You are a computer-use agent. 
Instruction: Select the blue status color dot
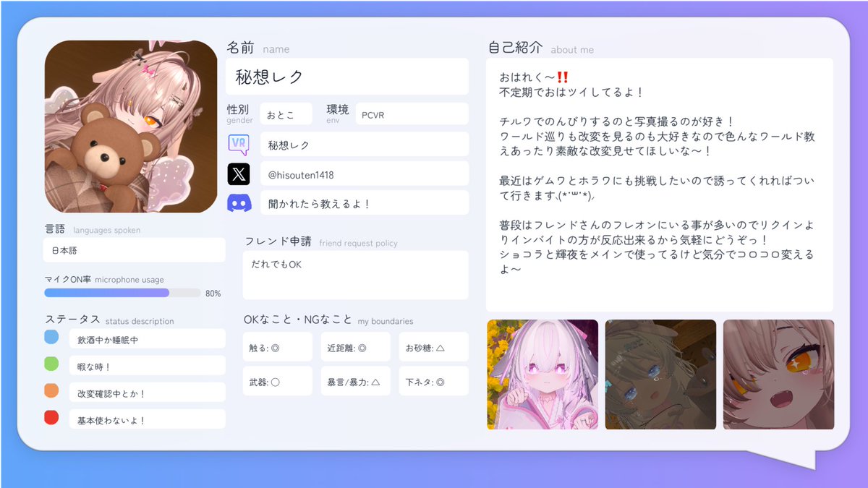[51, 337]
